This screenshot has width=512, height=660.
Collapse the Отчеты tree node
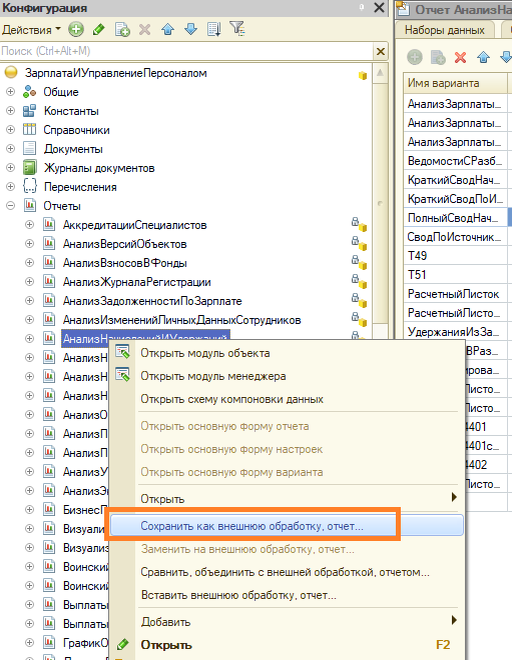click(x=11, y=206)
